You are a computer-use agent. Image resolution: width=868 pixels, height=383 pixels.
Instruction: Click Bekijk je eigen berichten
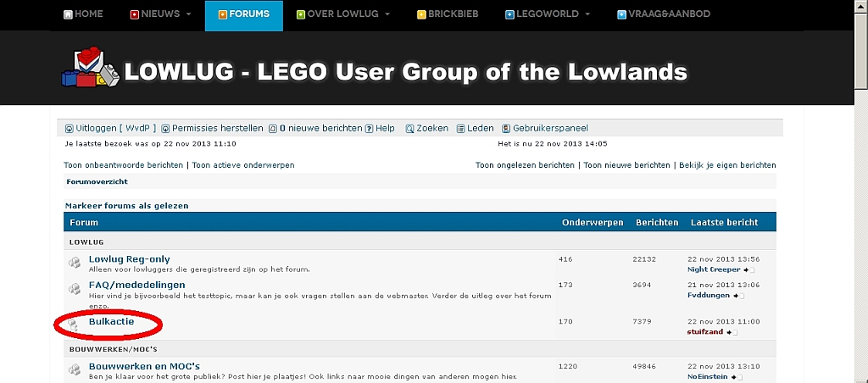point(727,165)
